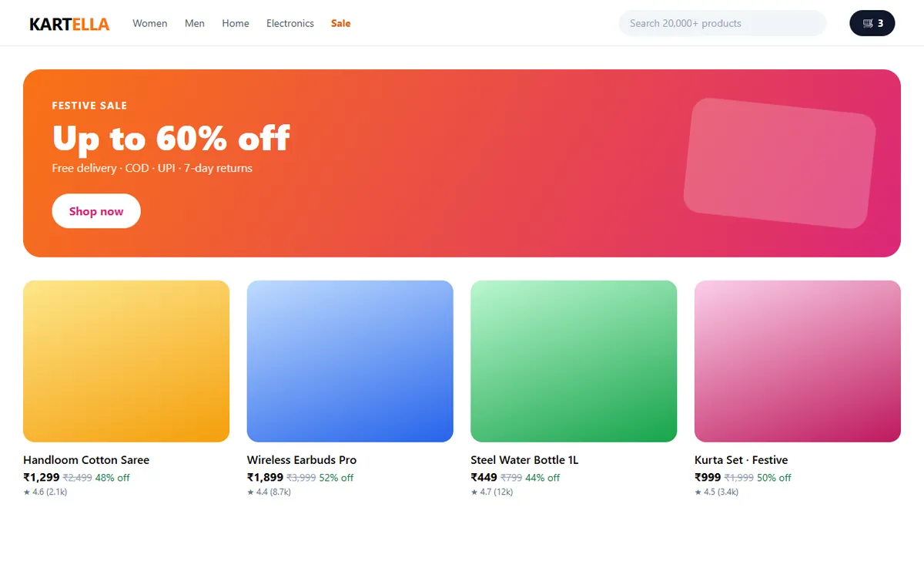The height and width of the screenshot is (578, 924).
Task: Click the Free delivery COD UPI returns line
Action: (152, 168)
